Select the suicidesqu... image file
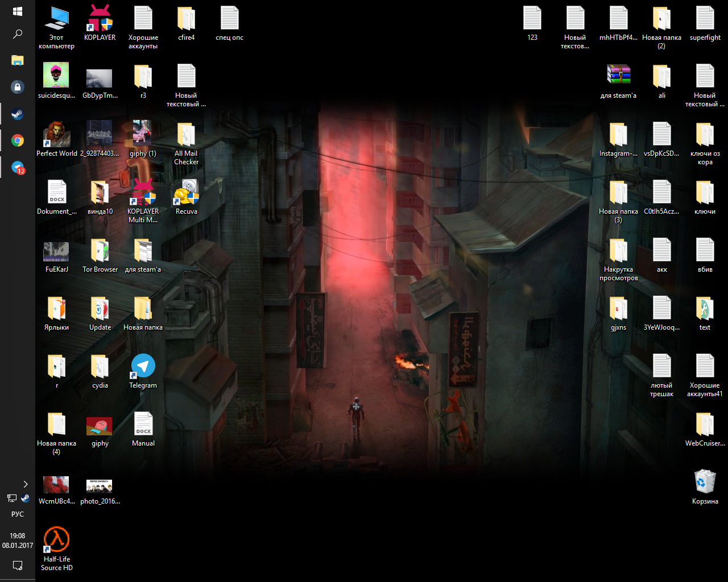The image size is (728, 582). [x=56, y=81]
